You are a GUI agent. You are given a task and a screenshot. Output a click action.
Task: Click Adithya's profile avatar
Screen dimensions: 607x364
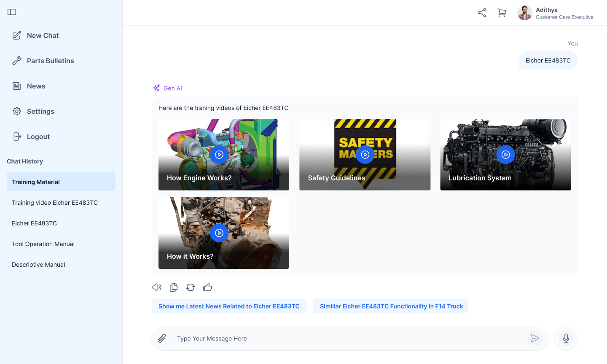[x=525, y=13]
